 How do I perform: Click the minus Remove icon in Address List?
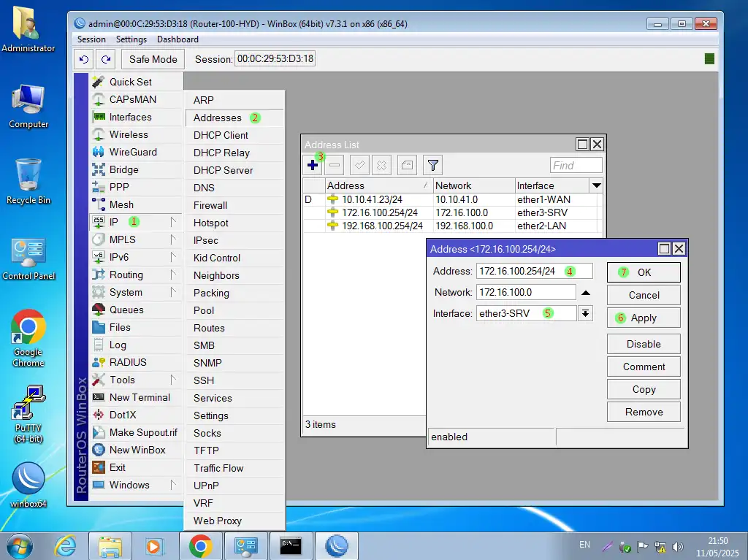point(335,165)
